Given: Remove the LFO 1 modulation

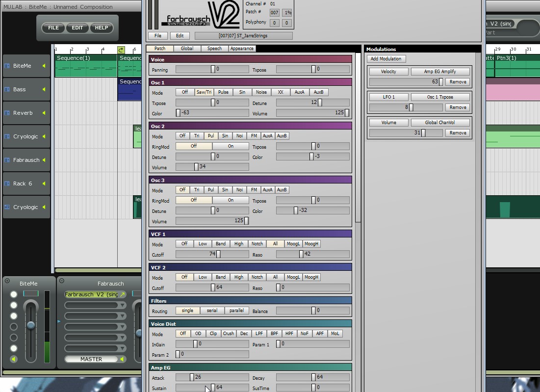Looking at the screenshot, I should (x=458, y=107).
